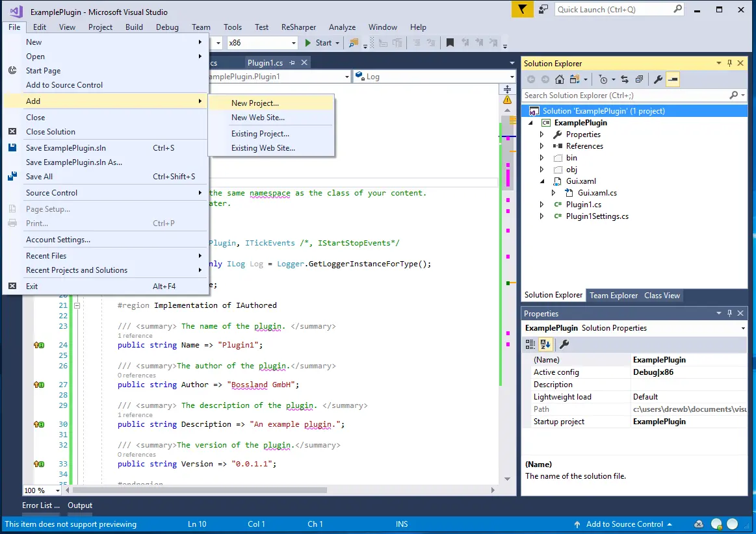Expand the References node arrow

point(542,146)
